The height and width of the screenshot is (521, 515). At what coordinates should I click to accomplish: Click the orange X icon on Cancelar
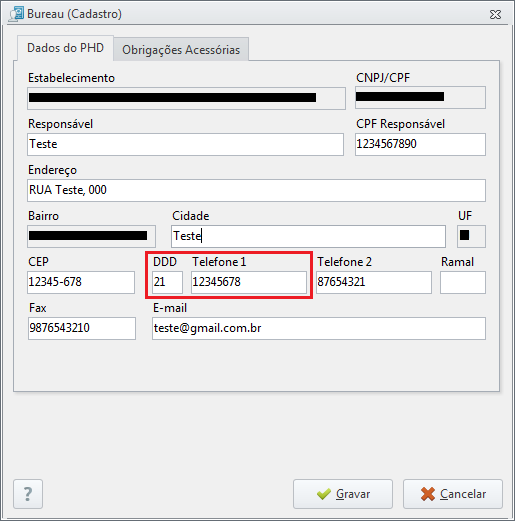tap(428, 494)
